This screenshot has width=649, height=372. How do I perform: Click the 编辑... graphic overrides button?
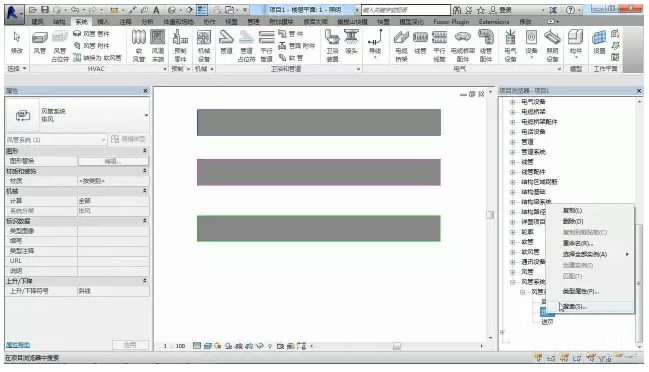(113, 161)
